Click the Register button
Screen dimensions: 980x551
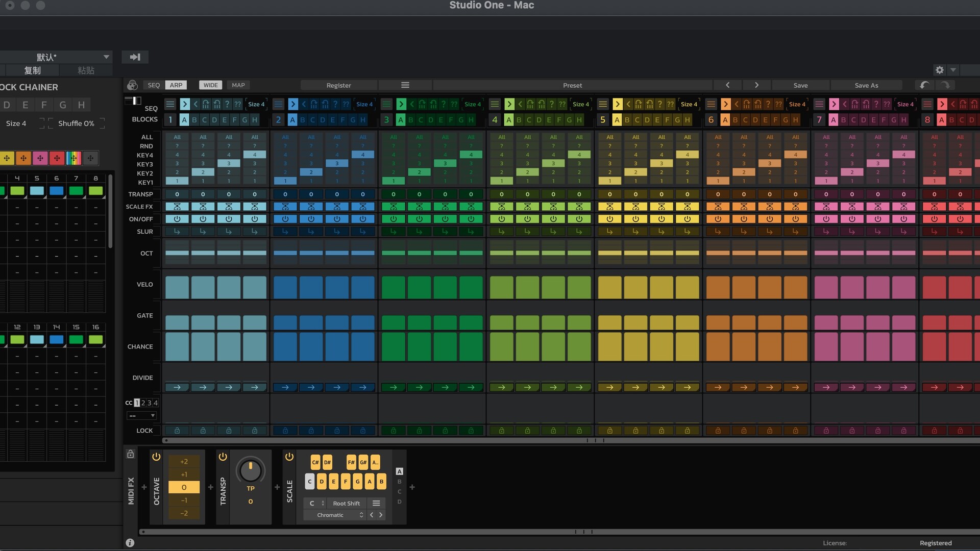(x=338, y=85)
